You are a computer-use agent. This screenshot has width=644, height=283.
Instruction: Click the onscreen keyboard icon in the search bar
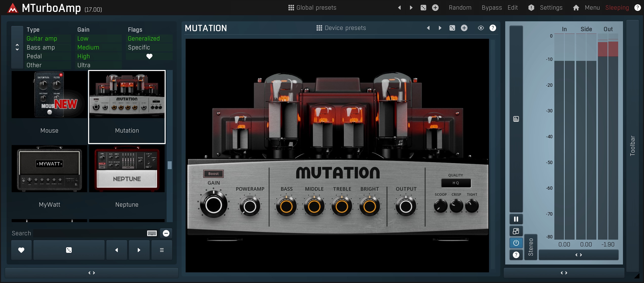click(x=152, y=233)
